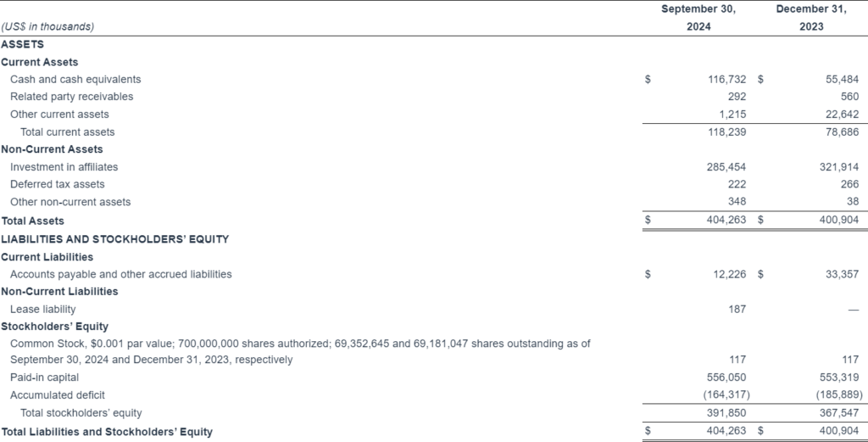Select the 116,732 cash value
868x442 pixels.
726,79
